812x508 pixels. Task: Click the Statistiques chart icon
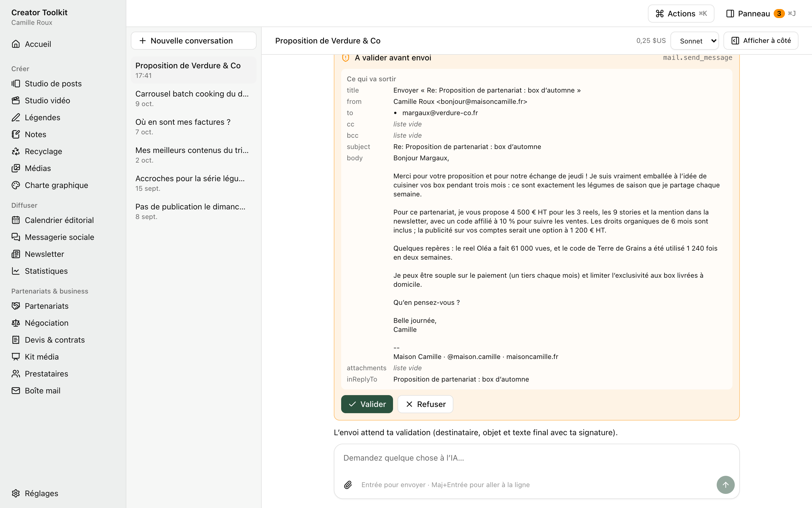click(16, 271)
